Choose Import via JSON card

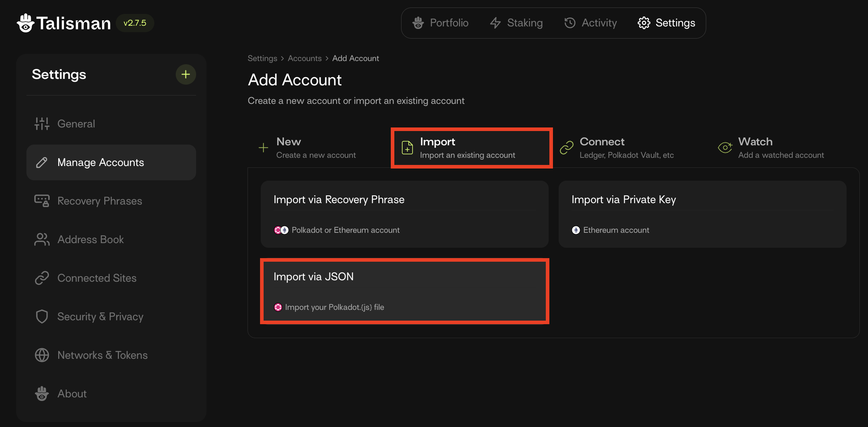tap(404, 291)
